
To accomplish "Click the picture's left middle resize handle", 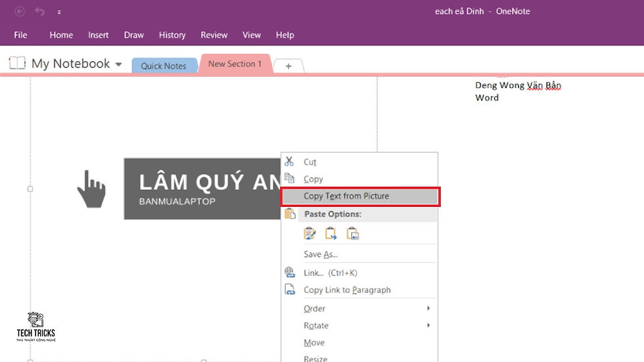I will 30,189.
